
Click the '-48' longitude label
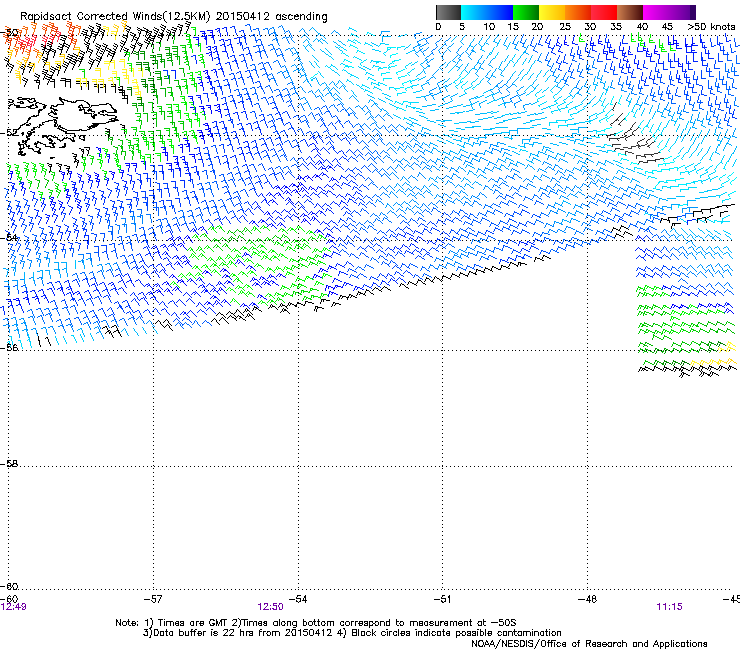coord(587,599)
